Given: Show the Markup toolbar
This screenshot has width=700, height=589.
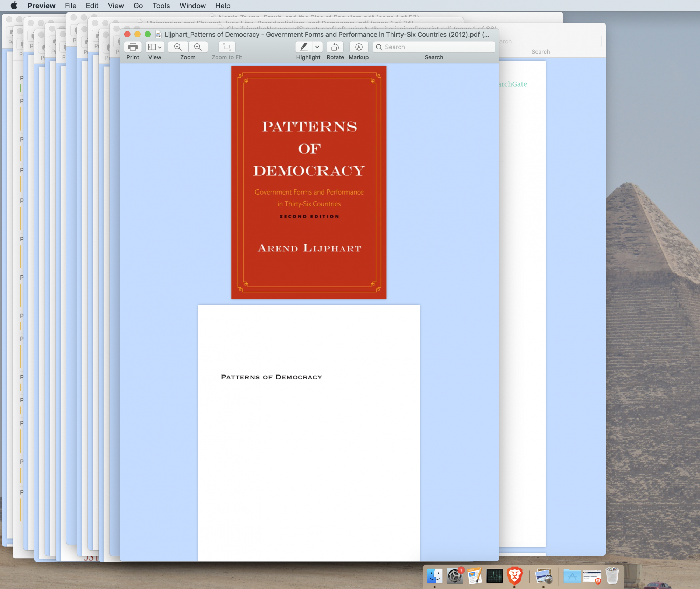Looking at the screenshot, I should 359,47.
